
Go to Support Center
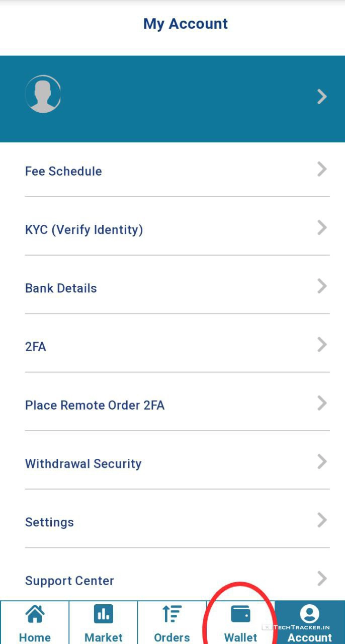click(x=69, y=581)
